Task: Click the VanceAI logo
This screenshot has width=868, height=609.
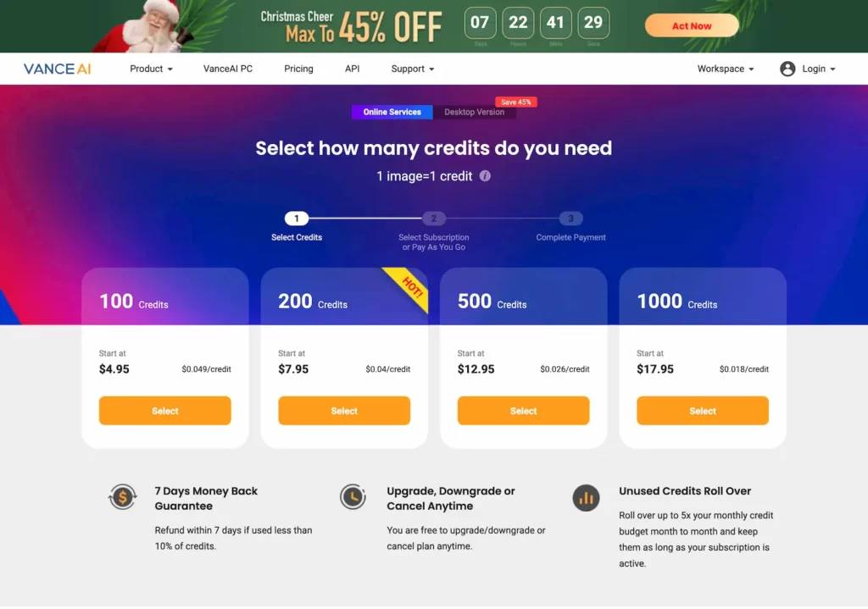Action: [x=56, y=69]
